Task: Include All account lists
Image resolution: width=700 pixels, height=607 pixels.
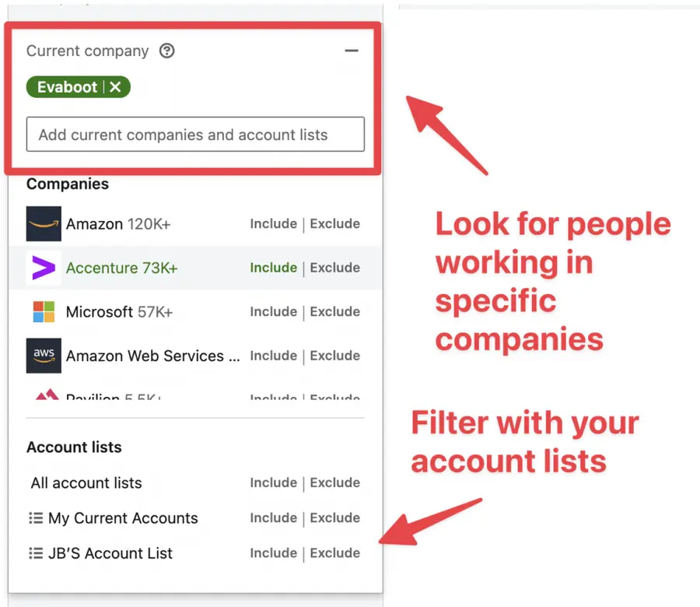Action: (x=273, y=482)
